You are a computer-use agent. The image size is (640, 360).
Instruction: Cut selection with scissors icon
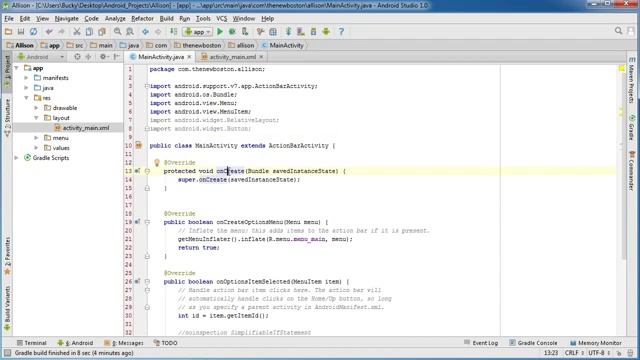point(77,31)
